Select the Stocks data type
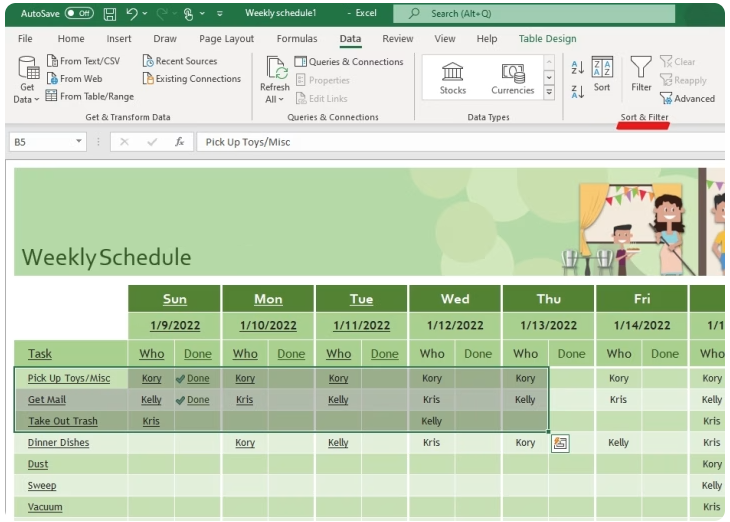The width and height of the screenshot is (730, 522). click(x=453, y=78)
